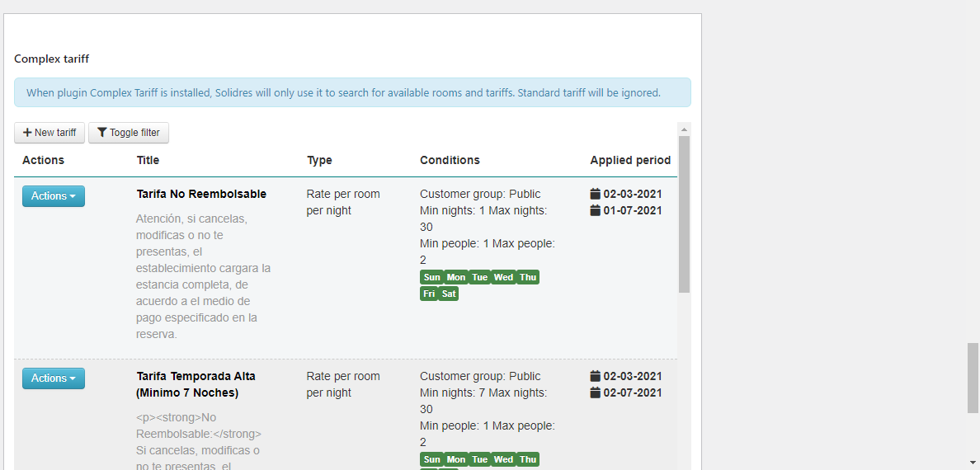Click the Type column header
This screenshot has width=980, height=470.
coord(319,160)
